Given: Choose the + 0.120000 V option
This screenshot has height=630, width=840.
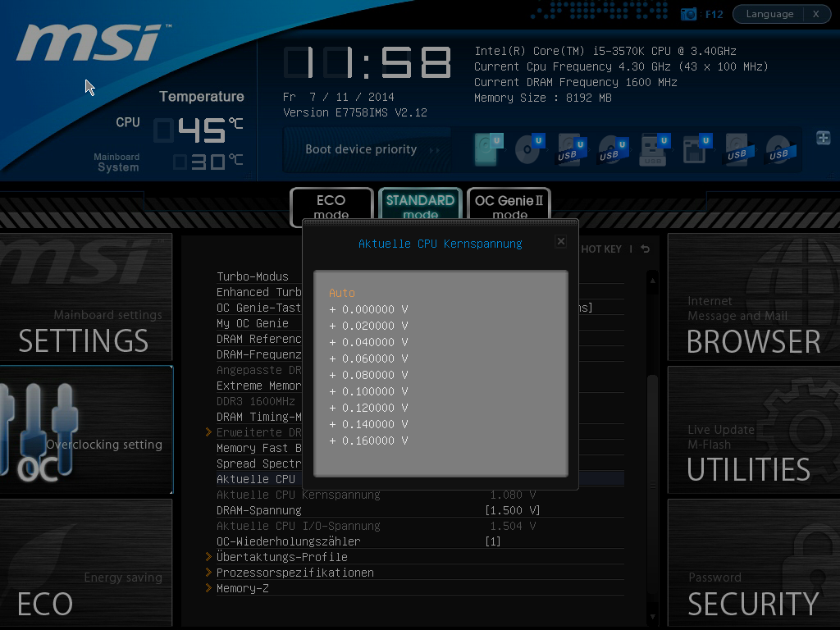Looking at the screenshot, I should [x=368, y=409].
